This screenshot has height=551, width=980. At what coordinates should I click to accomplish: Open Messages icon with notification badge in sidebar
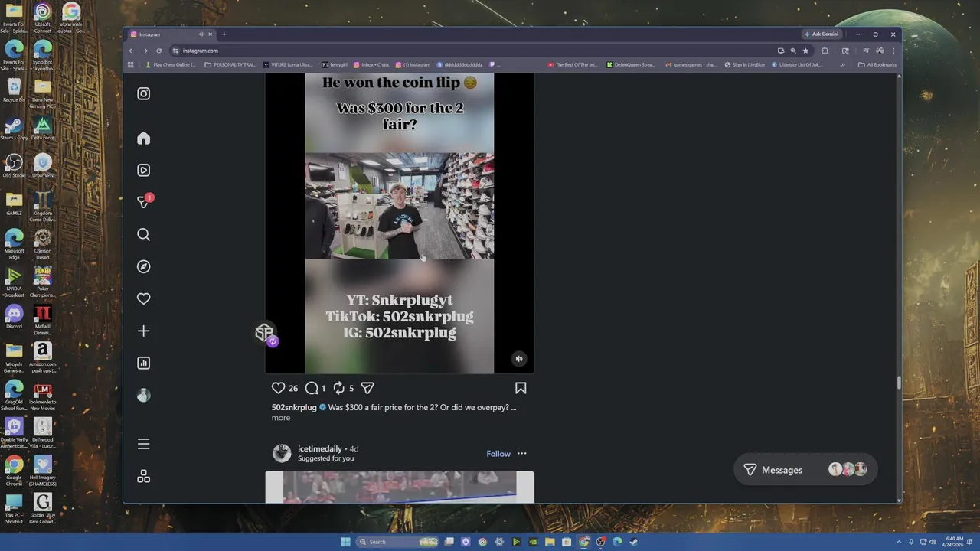coord(144,202)
